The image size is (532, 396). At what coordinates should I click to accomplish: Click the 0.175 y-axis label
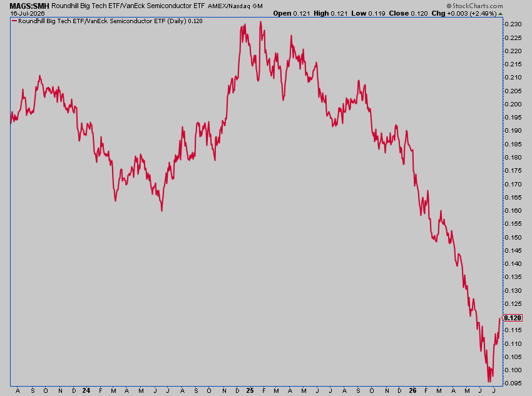click(x=513, y=171)
